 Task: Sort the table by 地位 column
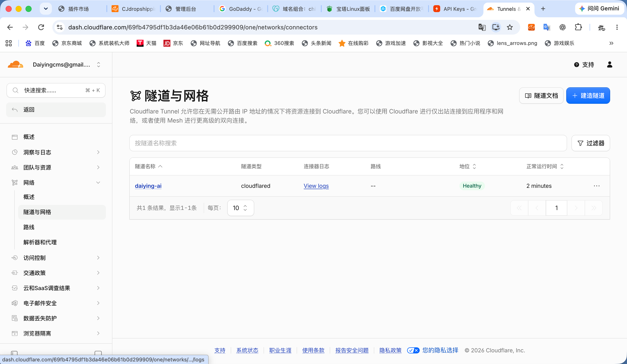click(467, 166)
